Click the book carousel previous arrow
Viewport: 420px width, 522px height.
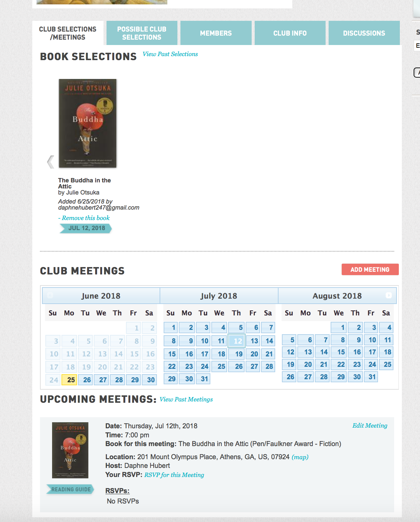pos(51,162)
